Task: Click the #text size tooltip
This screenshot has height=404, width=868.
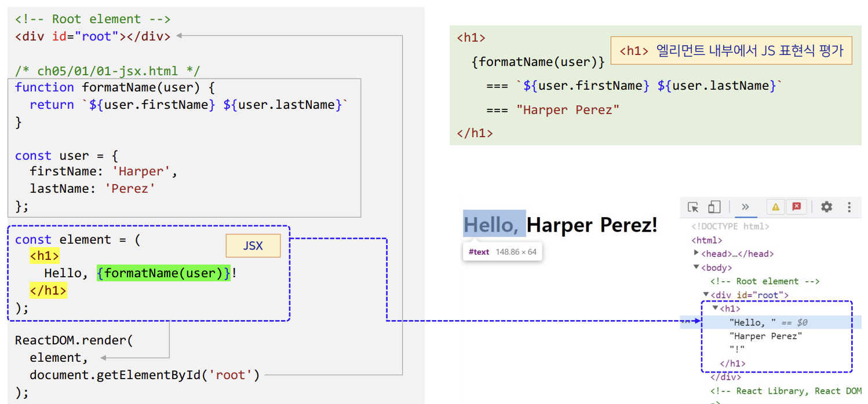Action: pyautogui.click(x=502, y=252)
